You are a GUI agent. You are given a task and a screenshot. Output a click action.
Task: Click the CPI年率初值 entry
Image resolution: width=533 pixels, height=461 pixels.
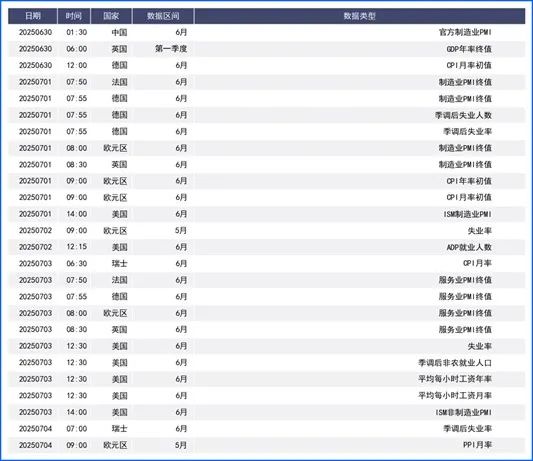pos(469,181)
